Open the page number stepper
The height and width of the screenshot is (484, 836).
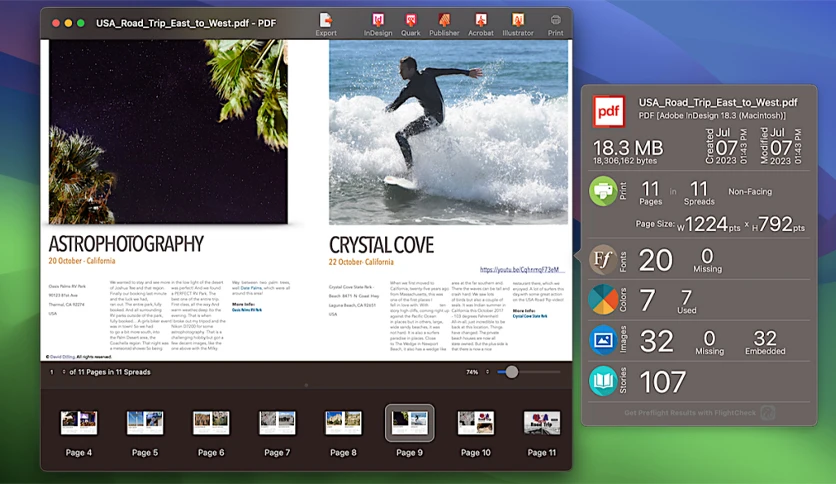pyautogui.click(x=64, y=372)
